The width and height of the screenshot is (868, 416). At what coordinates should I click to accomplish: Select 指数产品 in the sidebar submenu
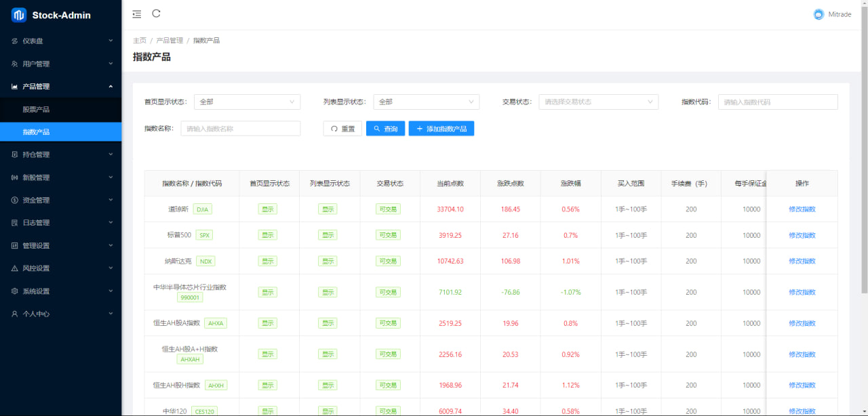point(36,132)
